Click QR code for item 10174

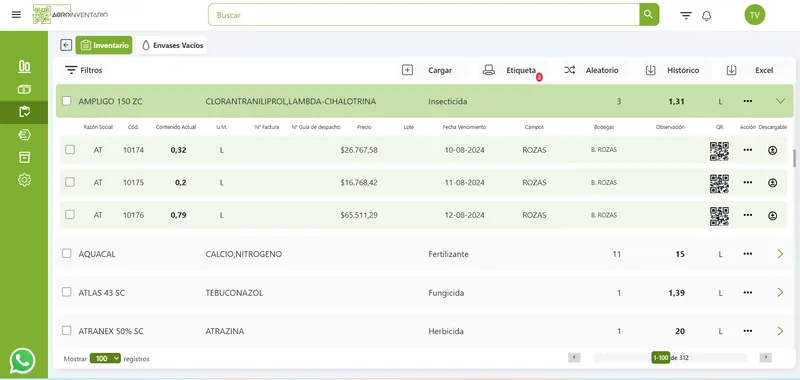click(x=719, y=151)
